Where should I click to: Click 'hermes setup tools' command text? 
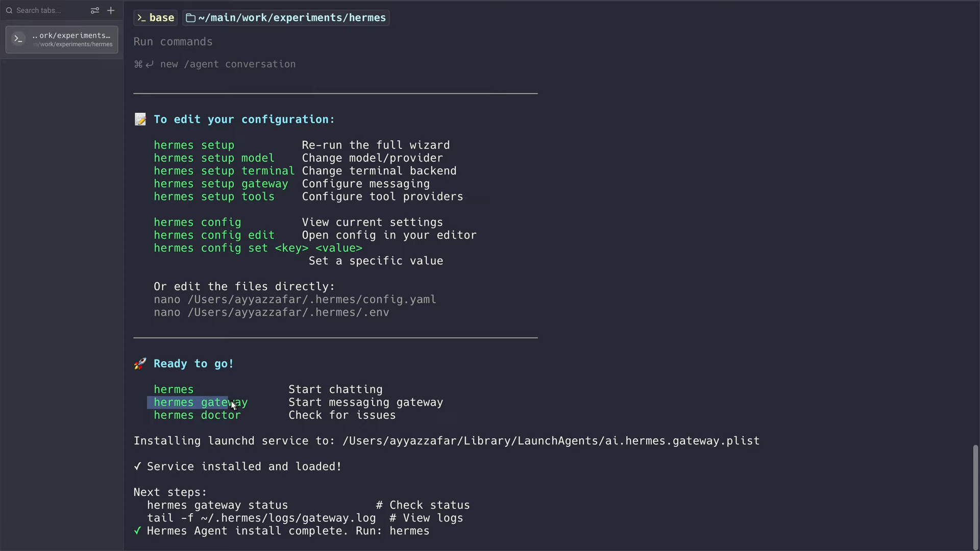pyautogui.click(x=214, y=196)
